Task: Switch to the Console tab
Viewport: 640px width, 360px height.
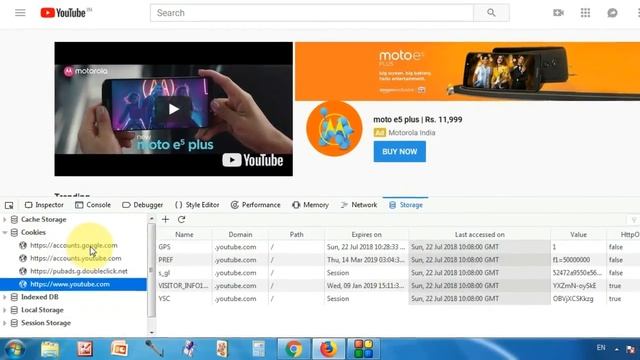Action: click(93, 205)
